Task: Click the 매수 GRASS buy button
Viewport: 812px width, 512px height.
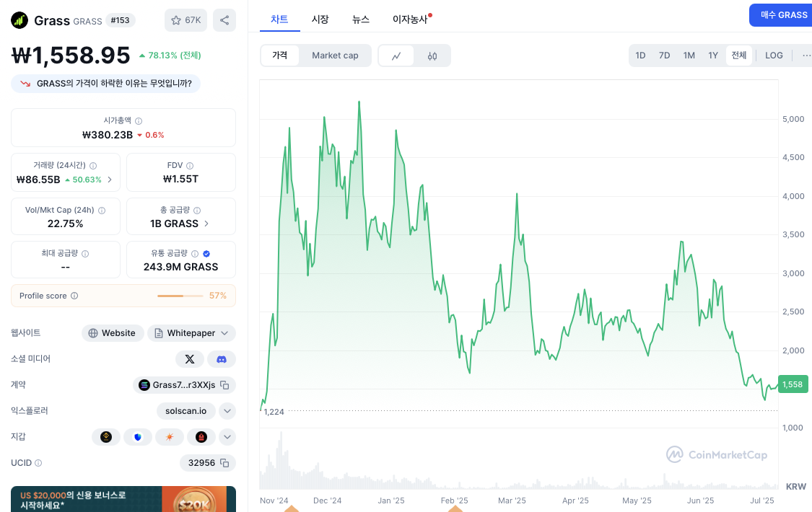Action: pyautogui.click(x=783, y=15)
